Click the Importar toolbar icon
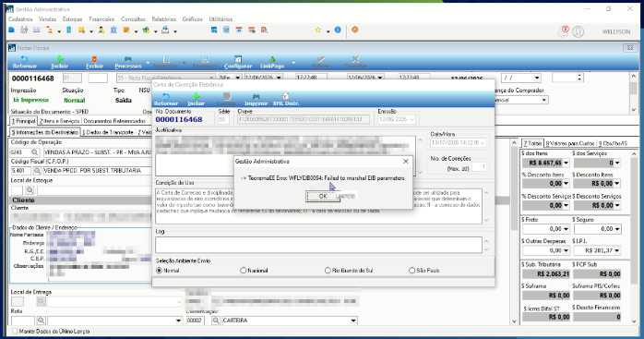Screen dimensions: 644x339 point(165,62)
